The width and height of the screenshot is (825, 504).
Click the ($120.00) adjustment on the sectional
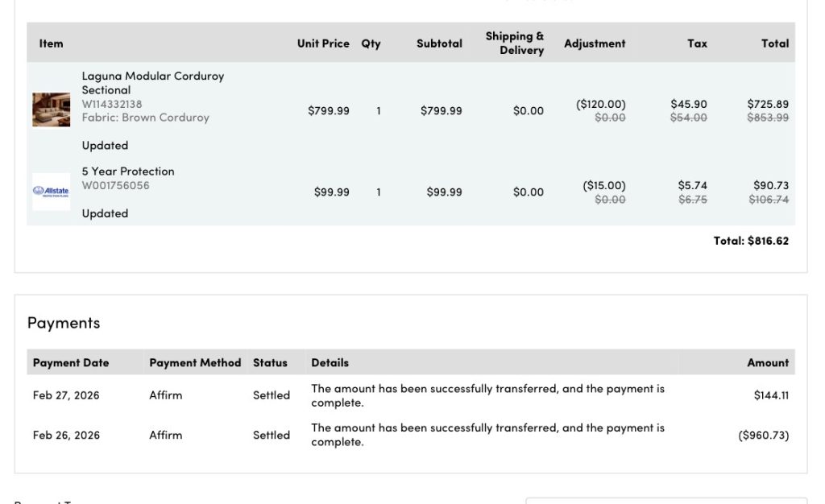pos(600,104)
